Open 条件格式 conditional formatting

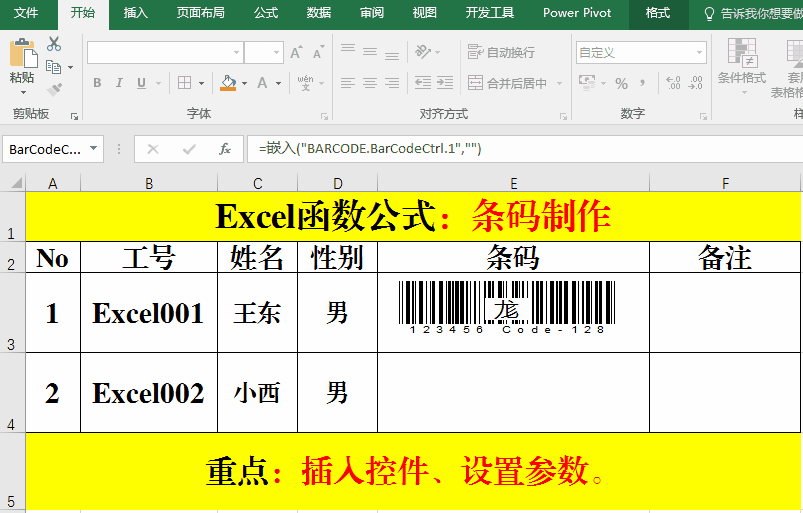pos(742,67)
